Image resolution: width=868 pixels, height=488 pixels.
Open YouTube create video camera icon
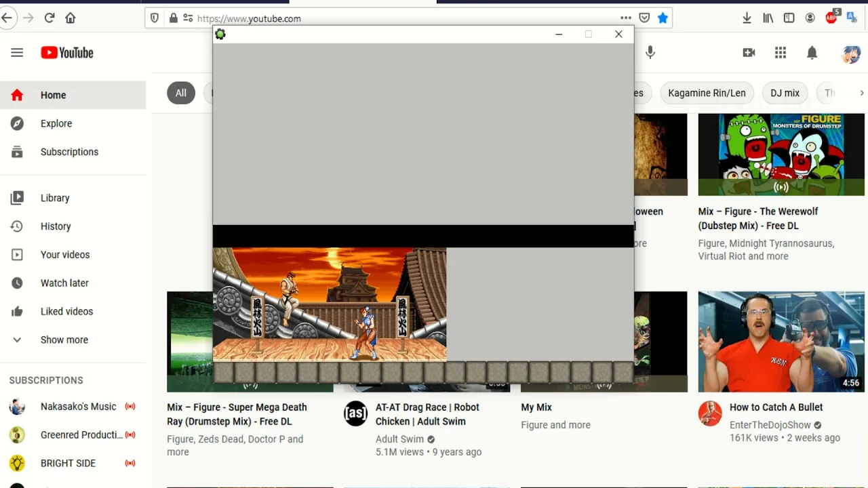tap(749, 53)
